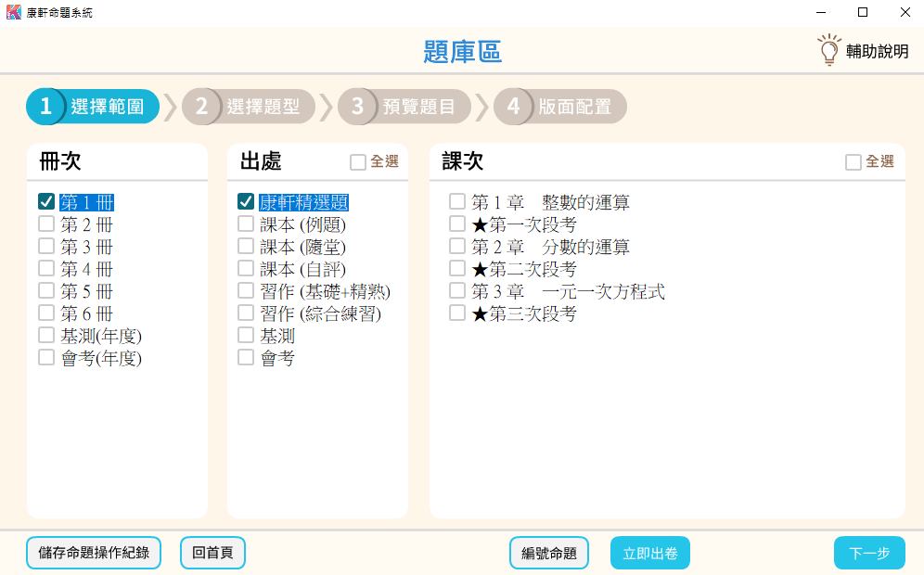Uncheck the 康軒精選題 source checkbox
The image size is (924, 575).
[246, 201]
